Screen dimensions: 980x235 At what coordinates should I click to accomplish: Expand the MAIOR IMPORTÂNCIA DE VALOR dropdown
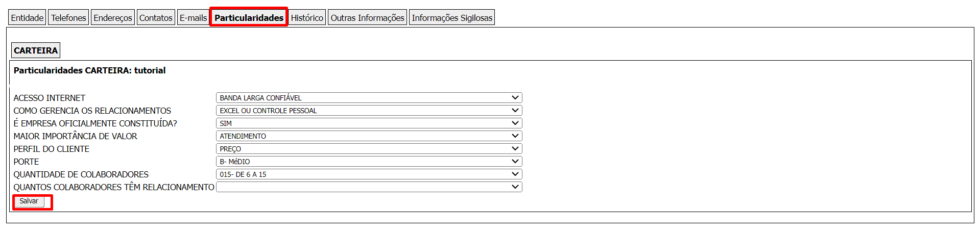pos(369,136)
